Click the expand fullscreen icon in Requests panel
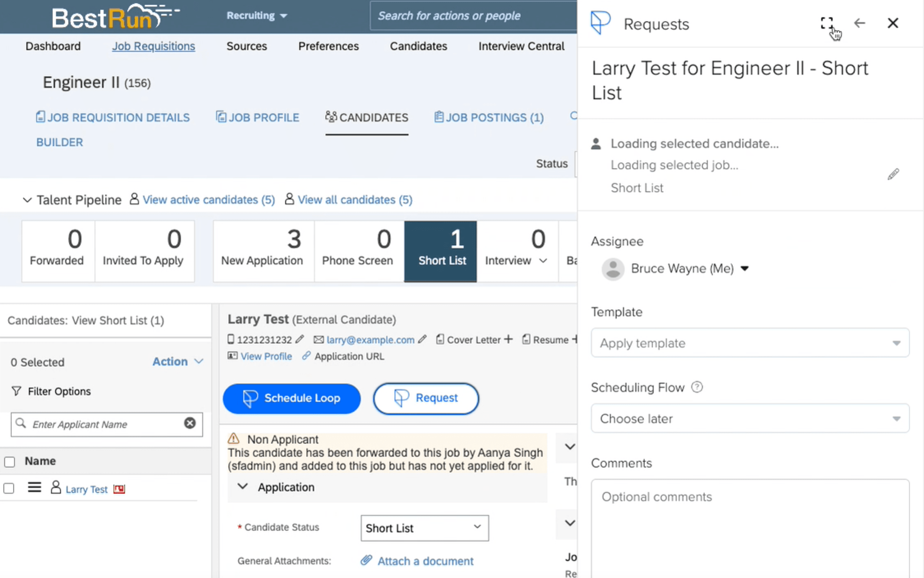 pyautogui.click(x=826, y=23)
